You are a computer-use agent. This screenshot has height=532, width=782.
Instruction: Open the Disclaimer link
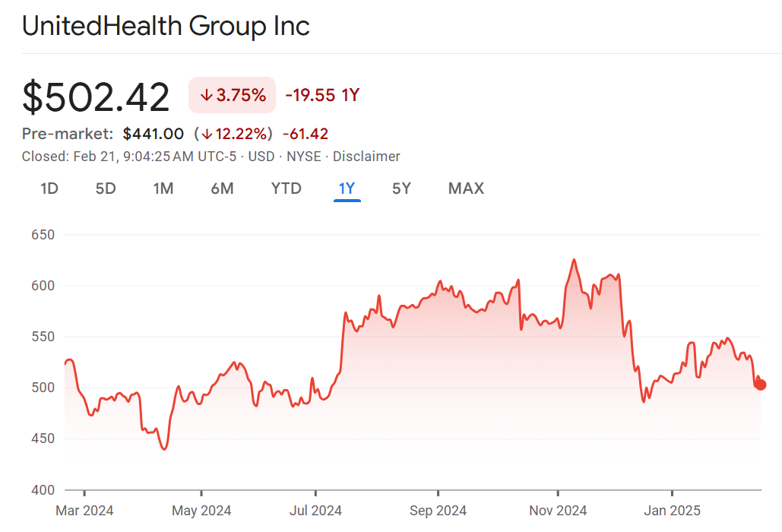[x=366, y=157]
